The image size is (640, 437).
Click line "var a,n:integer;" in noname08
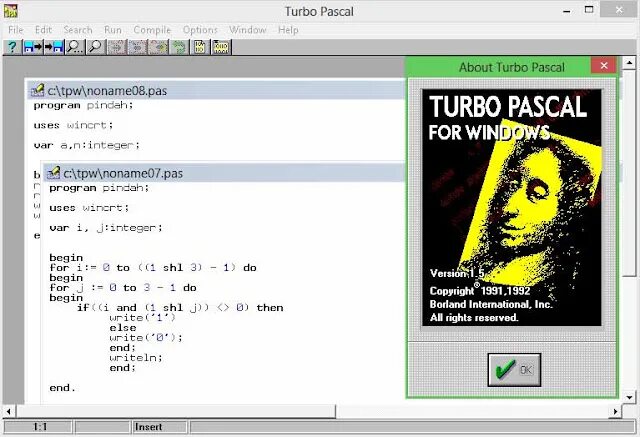click(x=87, y=145)
